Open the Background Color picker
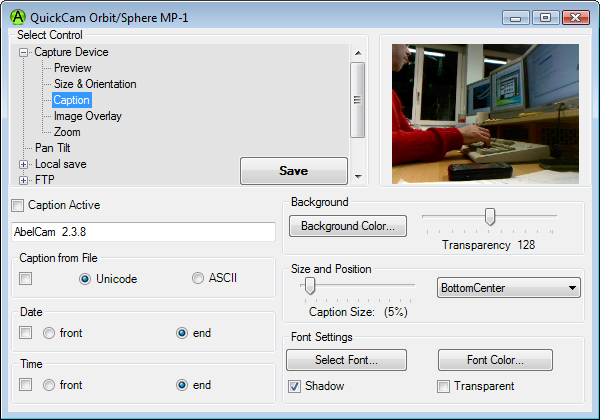Viewport: 600px width, 420px height. pos(347,226)
